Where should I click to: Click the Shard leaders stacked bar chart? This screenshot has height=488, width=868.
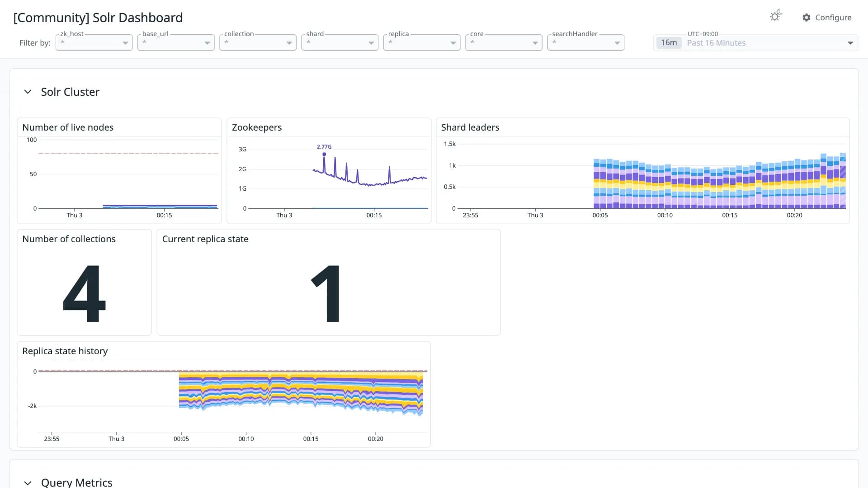pyautogui.click(x=719, y=181)
